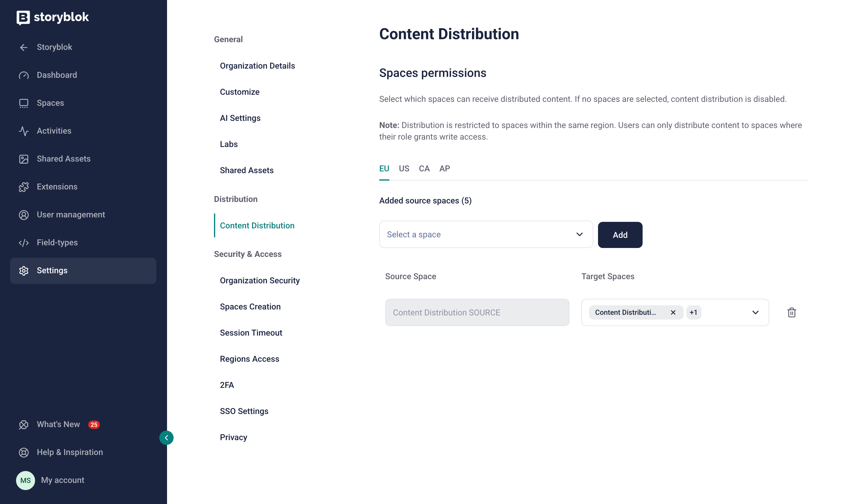Viewport: 856px width, 504px height.
Task: Remove the Content Distributi... target tag
Action: [x=673, y=312]
